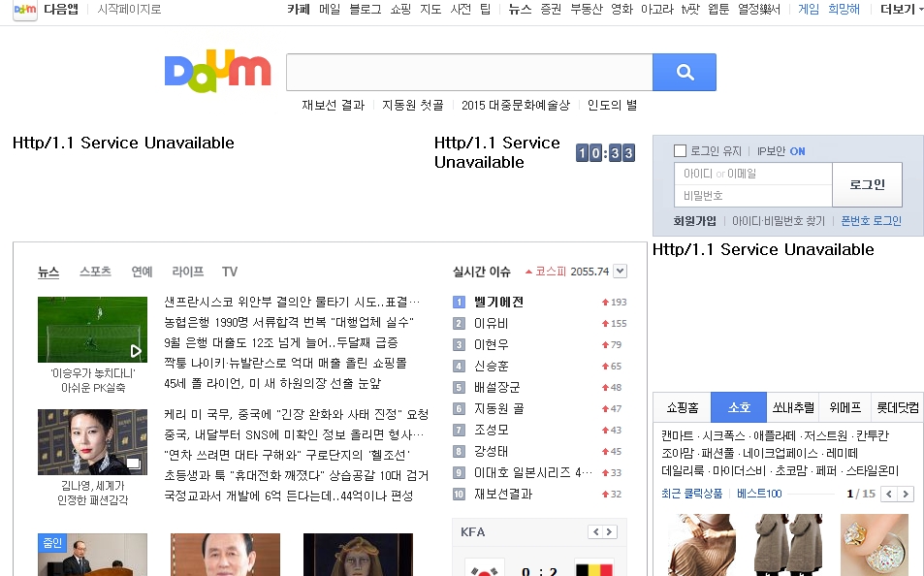Go to next shopping page arrow
Viewport: 924px width, 576px height.
(x=906, y=494)
